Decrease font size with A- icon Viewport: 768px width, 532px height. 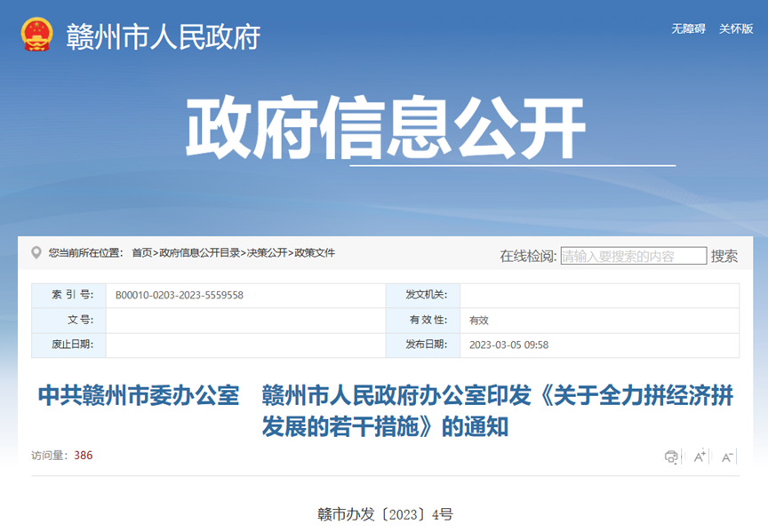(727, 457)
